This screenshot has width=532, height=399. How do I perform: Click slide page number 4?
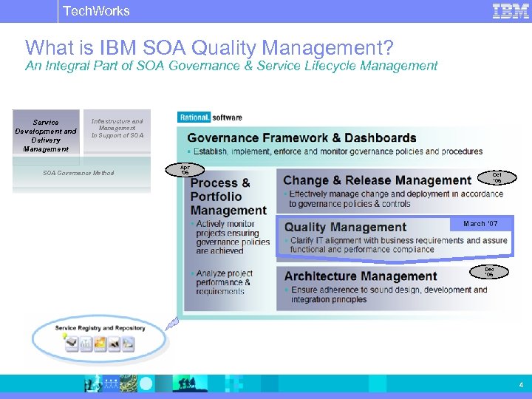[x=521, y=384]
